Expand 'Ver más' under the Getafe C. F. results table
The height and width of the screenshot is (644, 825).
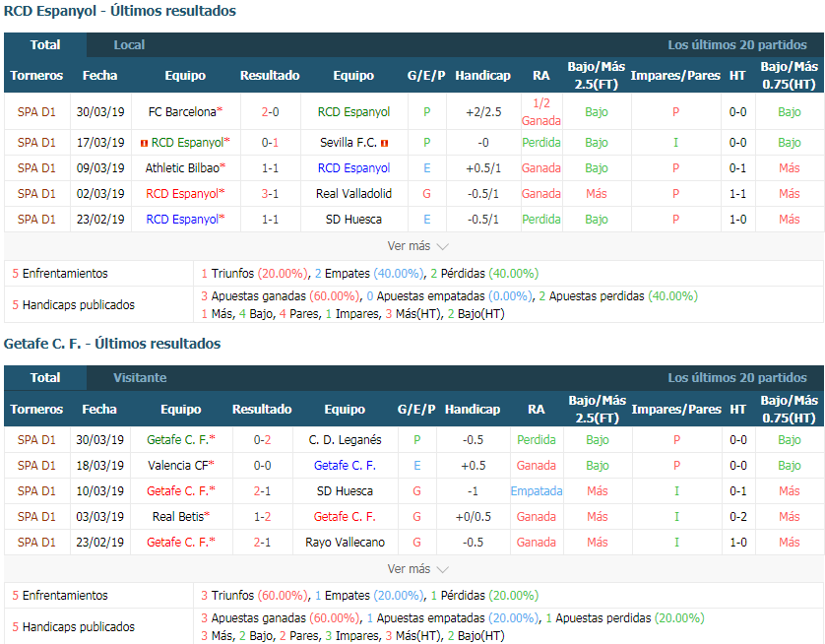point(417,569)
